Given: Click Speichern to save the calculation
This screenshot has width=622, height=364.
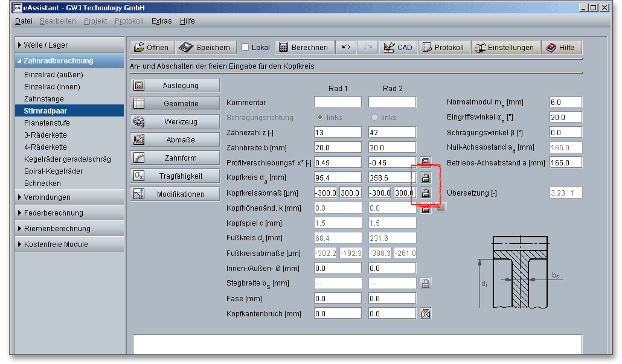Looking at the screenshot, I should [206, 48].
